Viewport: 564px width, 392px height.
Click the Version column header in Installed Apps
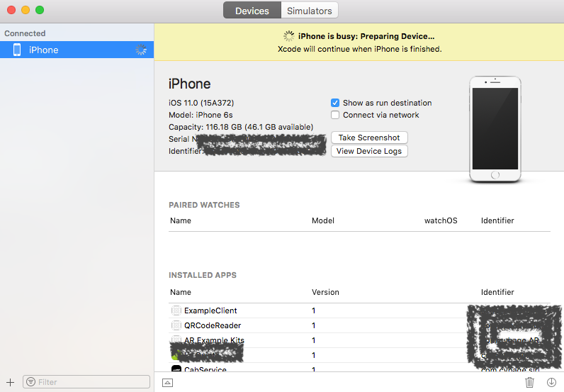pyautogui.click(x=325, y=292)
